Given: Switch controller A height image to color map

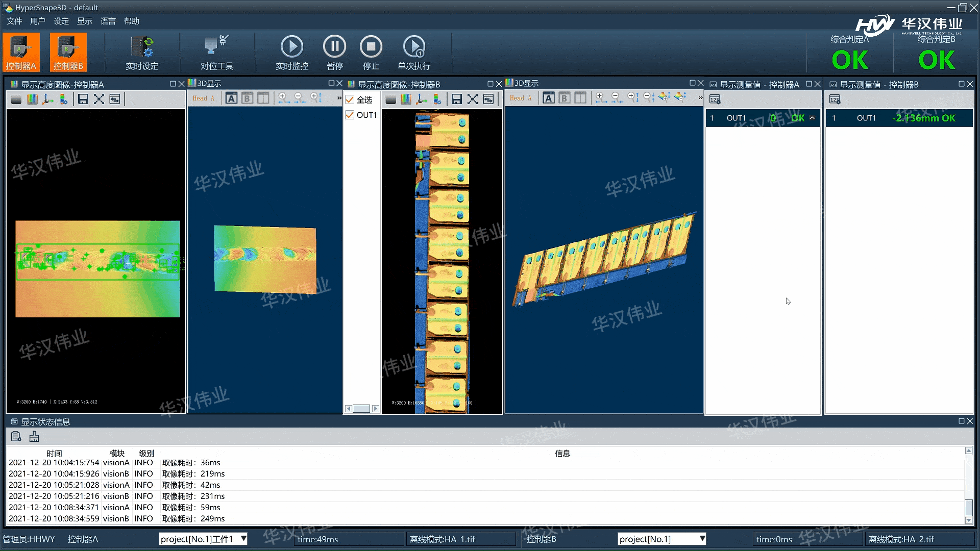Looking at the screenshot, I should (32, 99).
